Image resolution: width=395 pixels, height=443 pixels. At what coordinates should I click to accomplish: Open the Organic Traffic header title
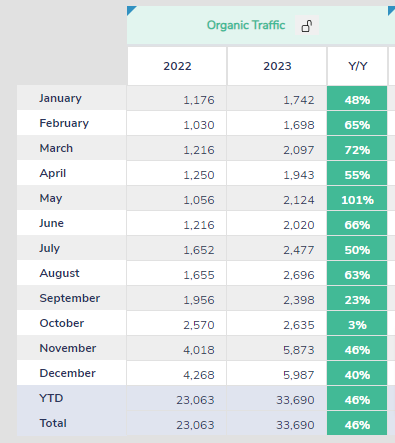[x=246, y=25]
